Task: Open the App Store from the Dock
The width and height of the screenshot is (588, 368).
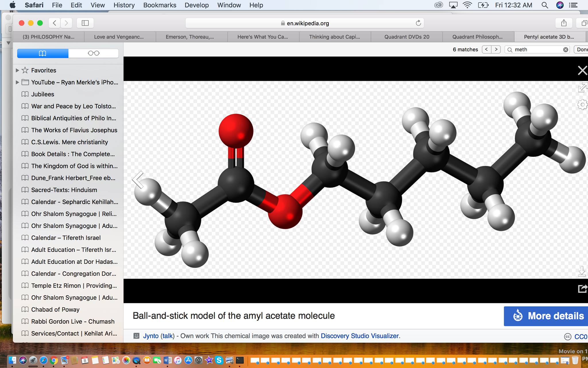Action: (x=188, y=360)
